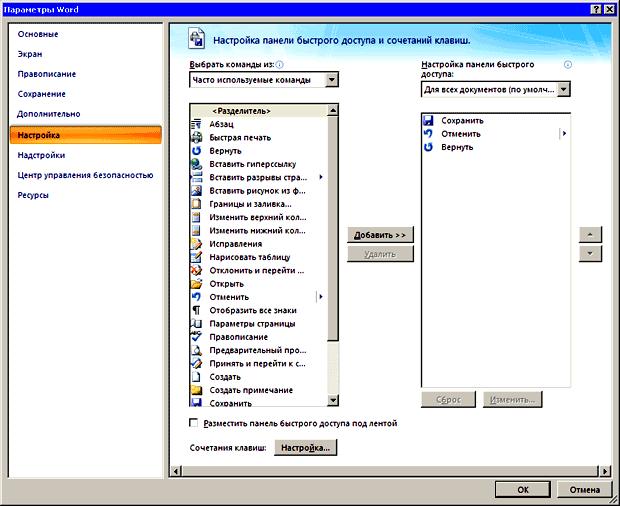Screen dimensions: 620x506
Task: Cancel with the Отмена button
Action: click(x=585, y=490)
